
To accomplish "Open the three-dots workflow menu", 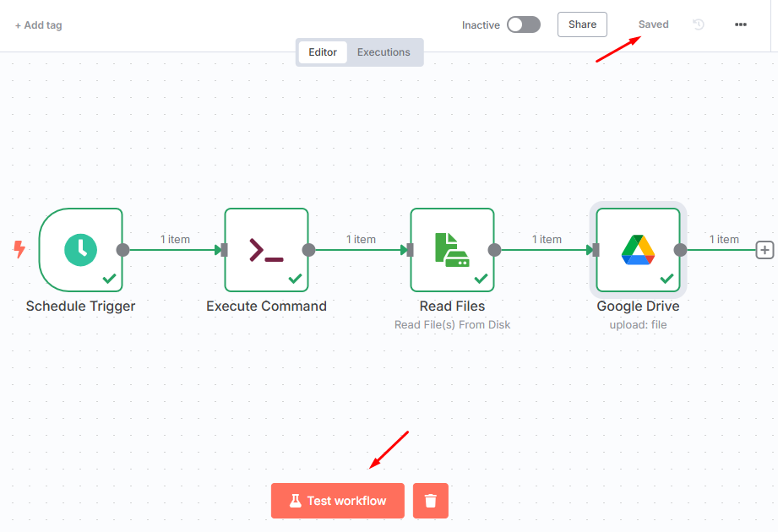I will click(741, 24).
